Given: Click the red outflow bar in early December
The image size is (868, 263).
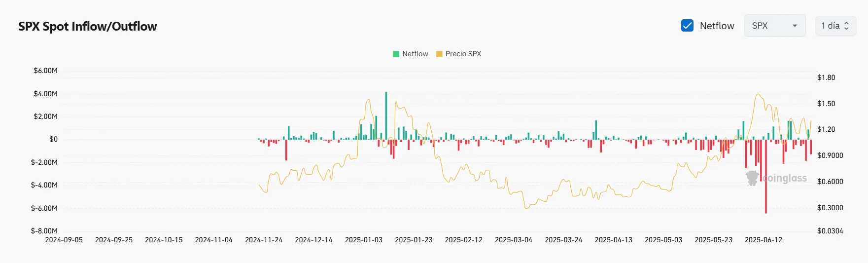Looking at the screenshot, I should pos(286,150).
